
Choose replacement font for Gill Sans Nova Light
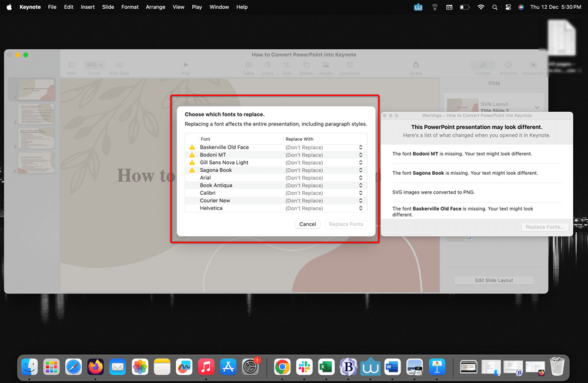(x=360, y=163)
